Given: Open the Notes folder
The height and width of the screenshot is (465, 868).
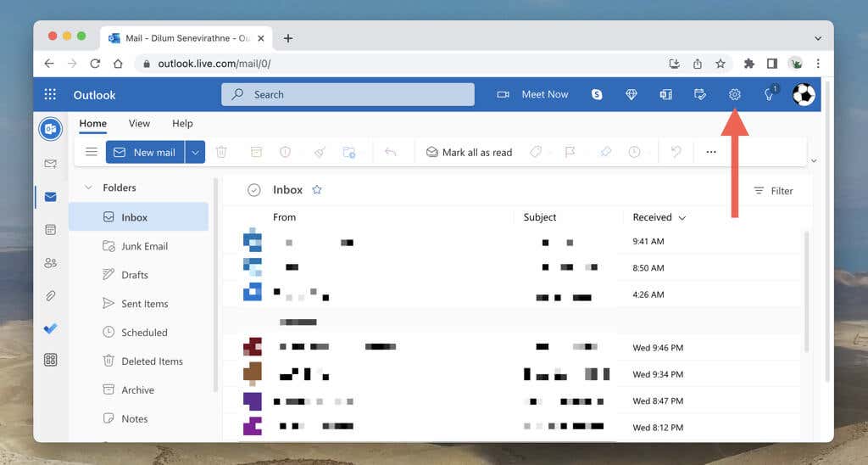Looking at the screenshot, I should [x=139, y=419].
